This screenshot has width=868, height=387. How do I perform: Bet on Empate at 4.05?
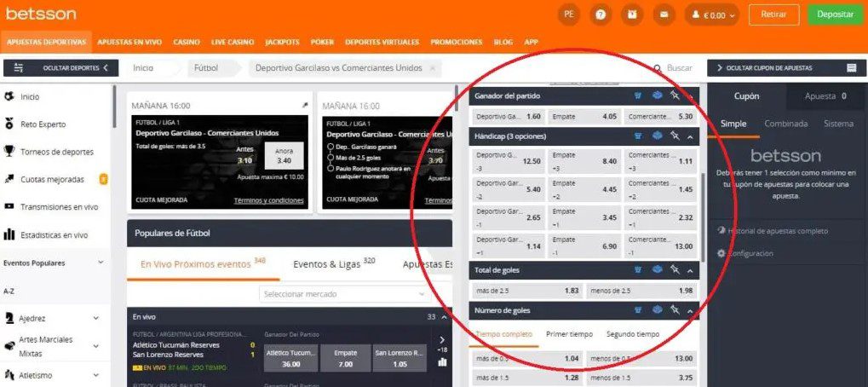click(584, 117)
